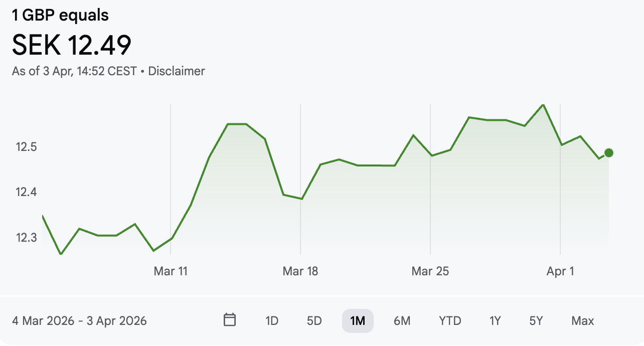Switch chart to the YTD range
Viewport: 644px width, 346px height.
[450, 321]
